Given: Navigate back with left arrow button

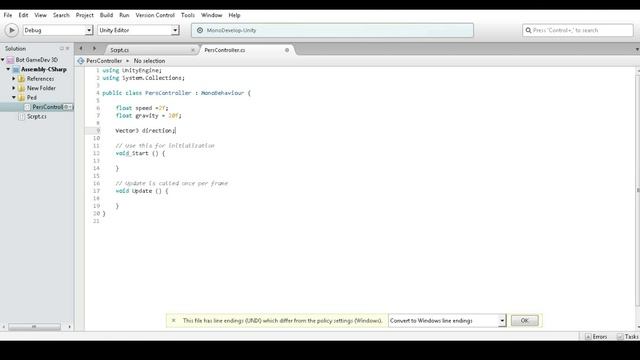Looking at the screenshot, I should coord(81,48).
